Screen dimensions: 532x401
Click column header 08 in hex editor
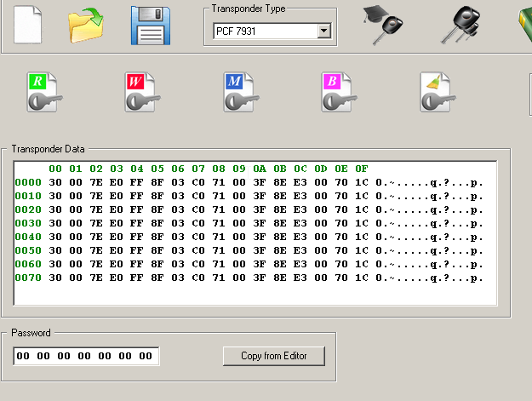[219, 169]
